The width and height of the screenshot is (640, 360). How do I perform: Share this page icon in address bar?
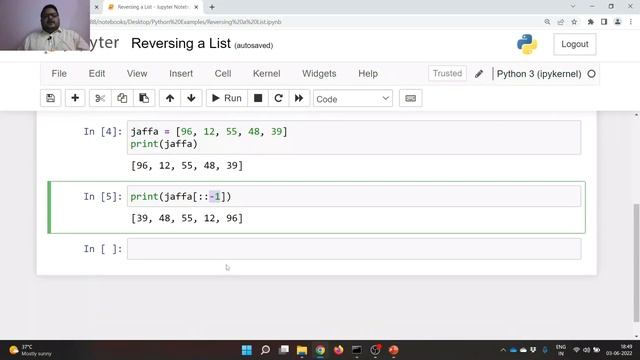point(561,22)
